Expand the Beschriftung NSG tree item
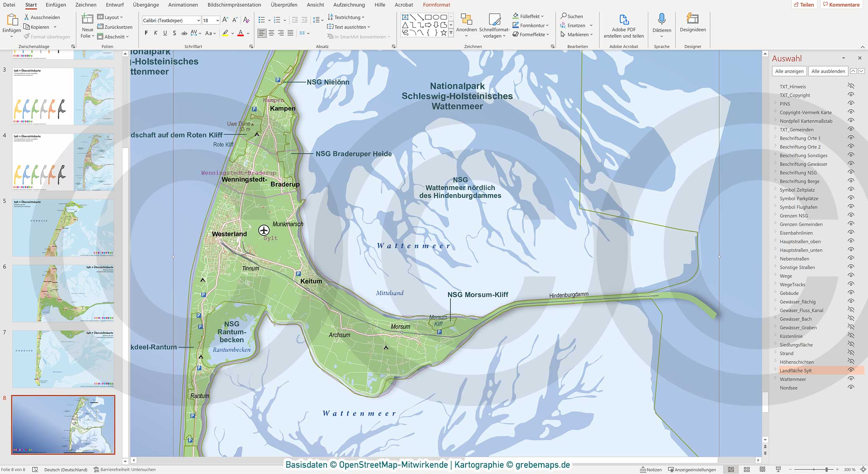868x474 pixels. point(776,172)
